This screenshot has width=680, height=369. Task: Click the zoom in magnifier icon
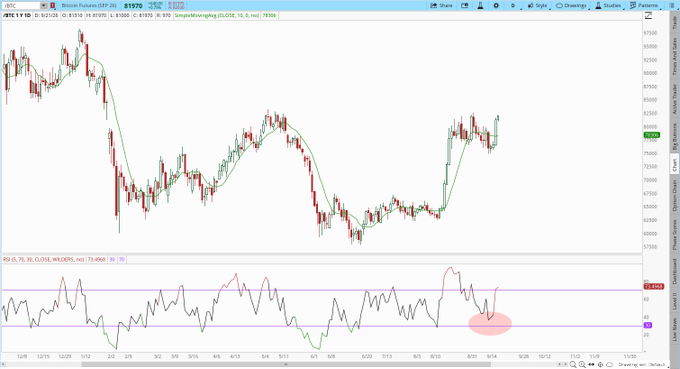point(582,365)
